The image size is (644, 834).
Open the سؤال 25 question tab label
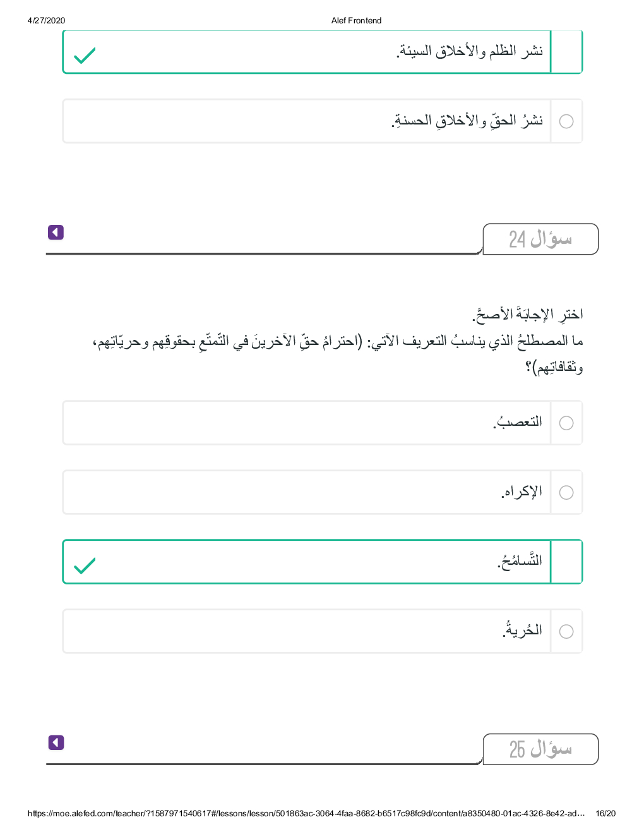point(540,749)
